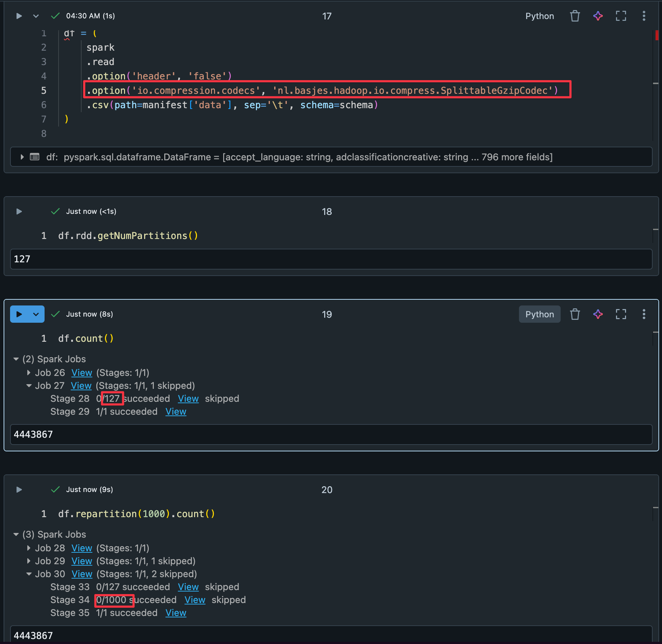Click into df.count() code line
The image size is (662, 644).
[x=86, y=339]
